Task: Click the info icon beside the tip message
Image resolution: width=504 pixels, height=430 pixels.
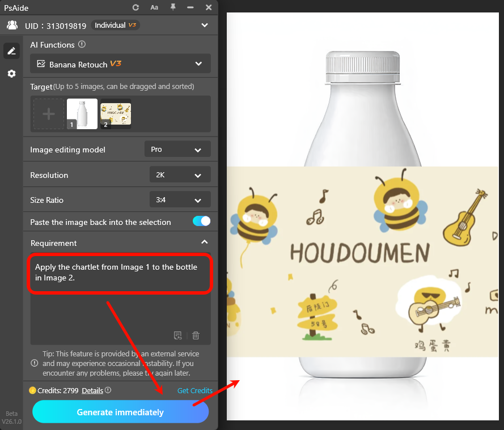Action: (x=34, y=363)
